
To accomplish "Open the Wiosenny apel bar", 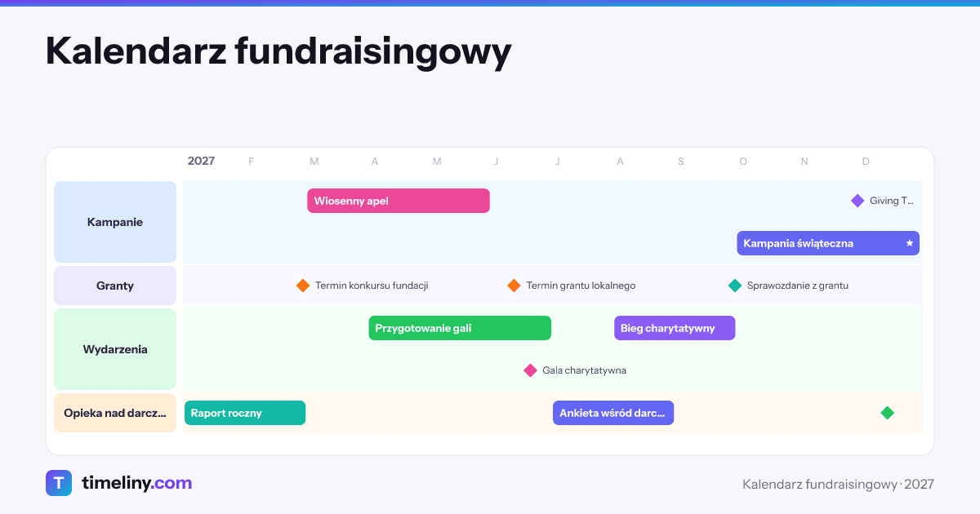I will click(399, 201).
